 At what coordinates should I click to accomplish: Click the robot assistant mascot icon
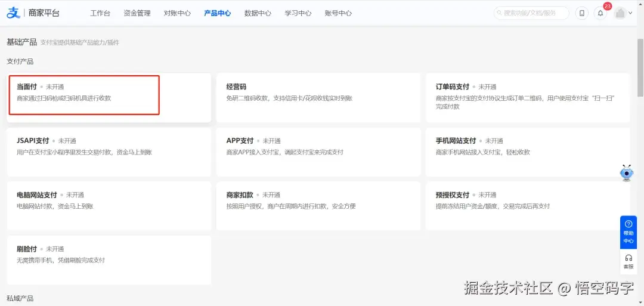coord(627,174)
